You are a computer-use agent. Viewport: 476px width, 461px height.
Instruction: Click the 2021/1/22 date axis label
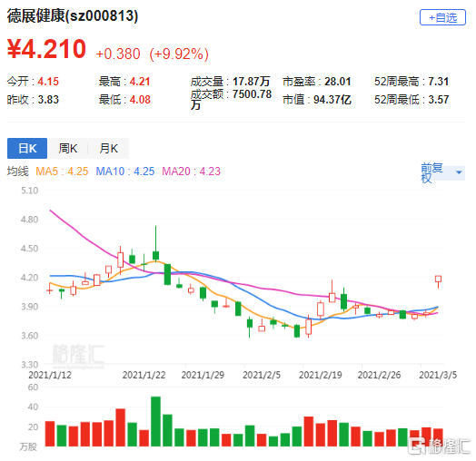tap(144, 375)
